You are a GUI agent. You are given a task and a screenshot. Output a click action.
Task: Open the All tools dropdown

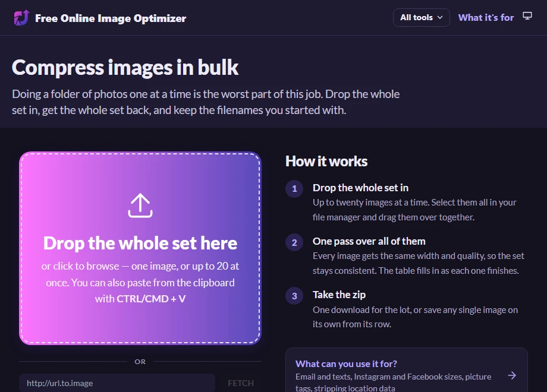click(x=422, y=17)
